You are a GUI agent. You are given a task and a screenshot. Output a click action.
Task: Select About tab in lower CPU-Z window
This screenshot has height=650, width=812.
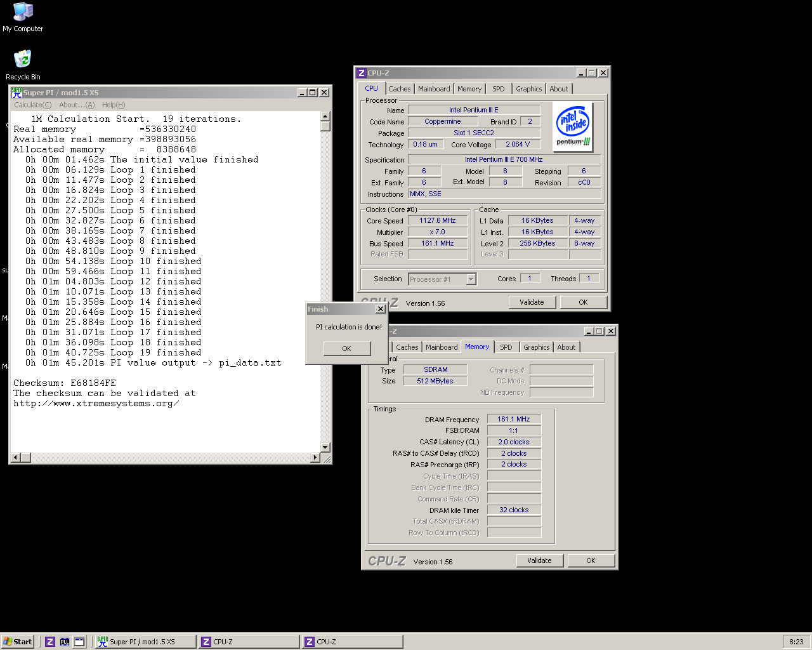pyautogui.click(x=566, y=347)
